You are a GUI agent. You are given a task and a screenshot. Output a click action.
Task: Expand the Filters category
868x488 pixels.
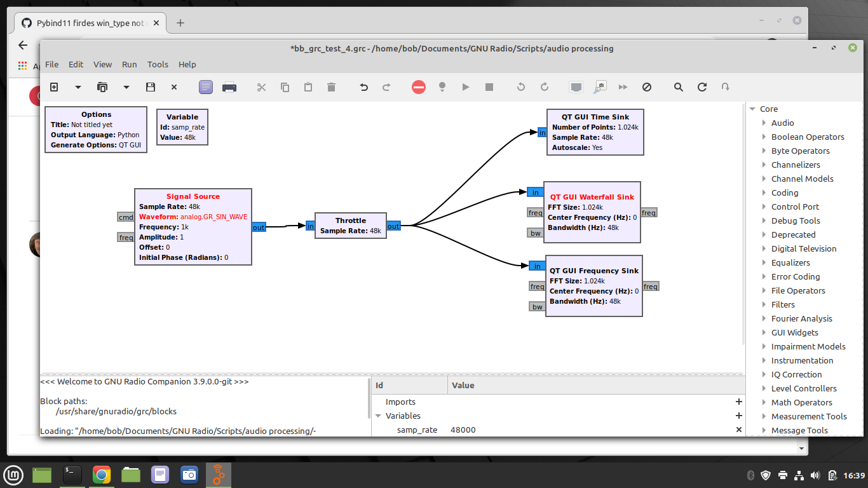[x=764, y=305]
